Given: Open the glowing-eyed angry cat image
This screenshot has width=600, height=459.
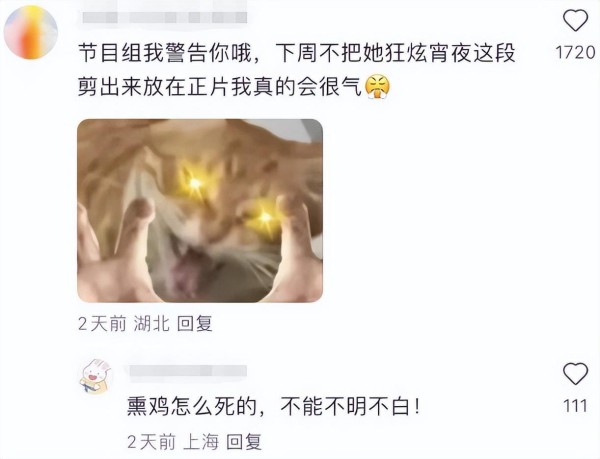Looking at the screenshot, I should point(200,210).
